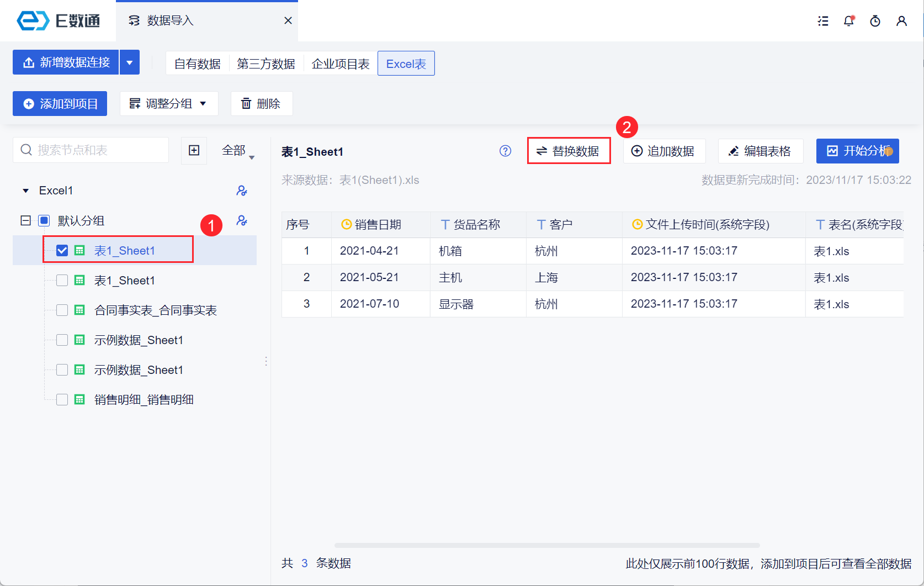Click the time type icon of 文件上传时间 column
The image size is (924, 586).
click(x=638, y=224)
